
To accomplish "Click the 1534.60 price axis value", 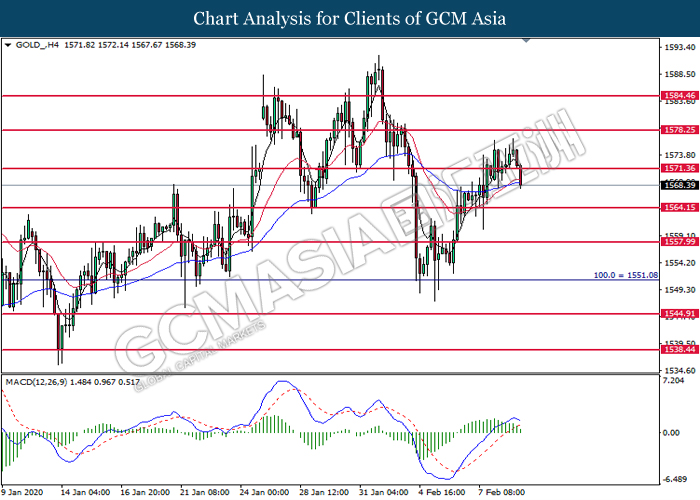I will 679,371.
